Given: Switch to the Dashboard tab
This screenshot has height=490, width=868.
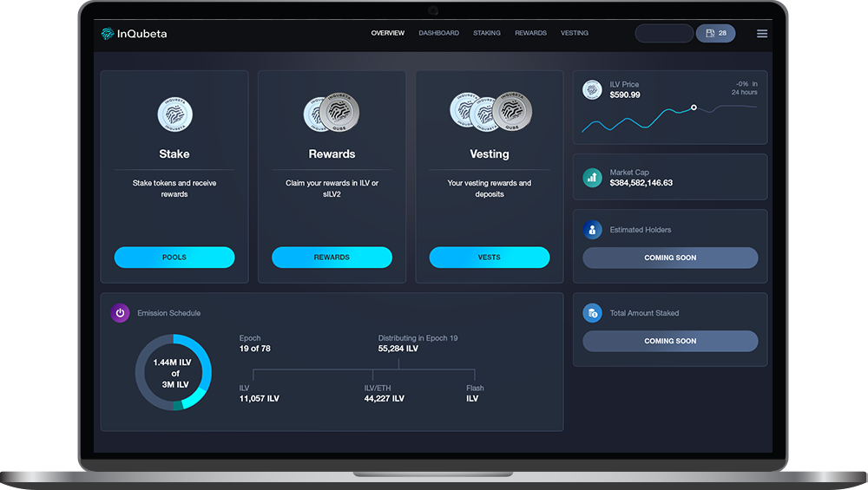Looking at the screenshot, I should coord(438,33).
